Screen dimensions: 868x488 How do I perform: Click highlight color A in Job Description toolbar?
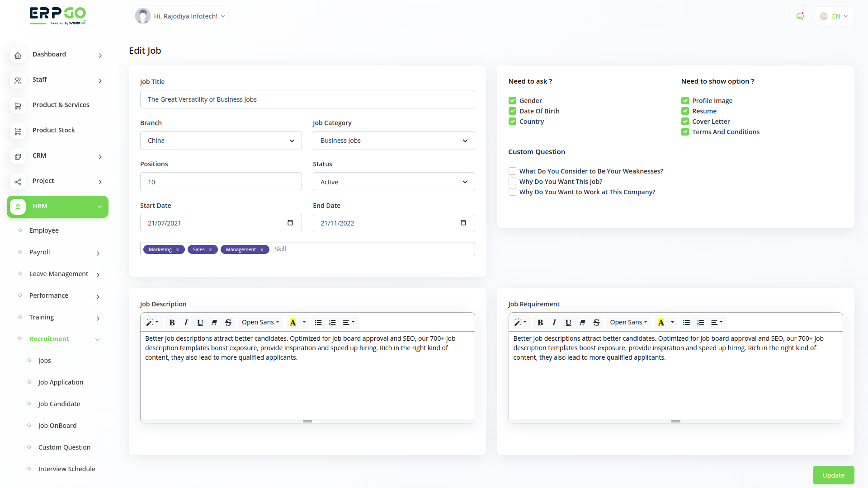[293, 323]
